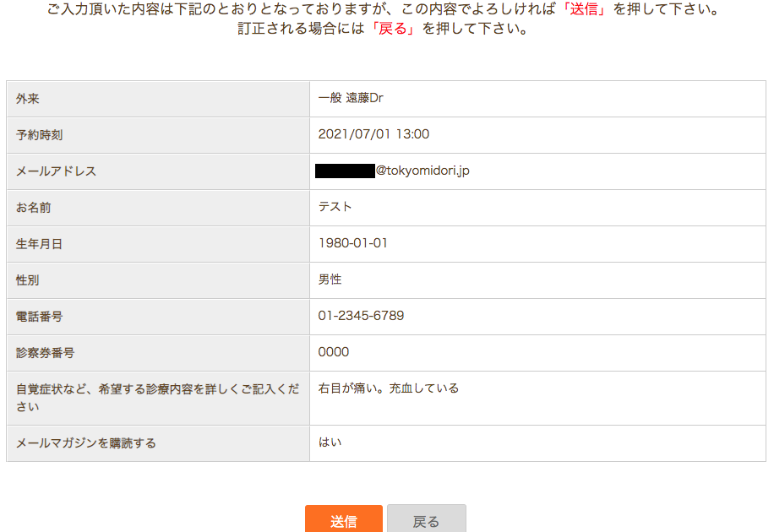Click the phone number 01-2345-6789
Viewport: 774px width, 532px height.
[361, 315]
